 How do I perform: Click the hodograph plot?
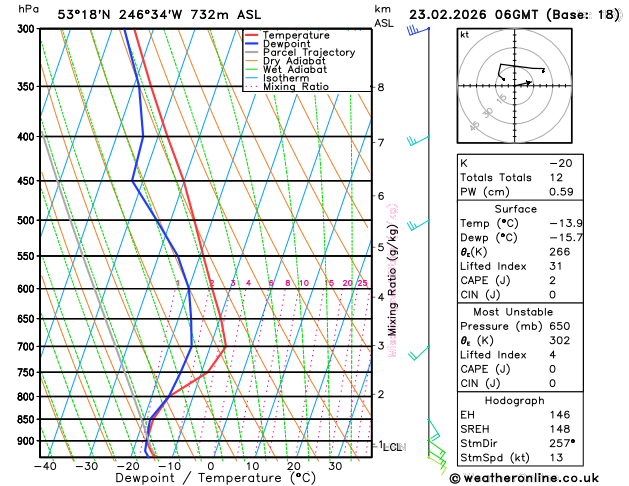(x=515, y=86)
